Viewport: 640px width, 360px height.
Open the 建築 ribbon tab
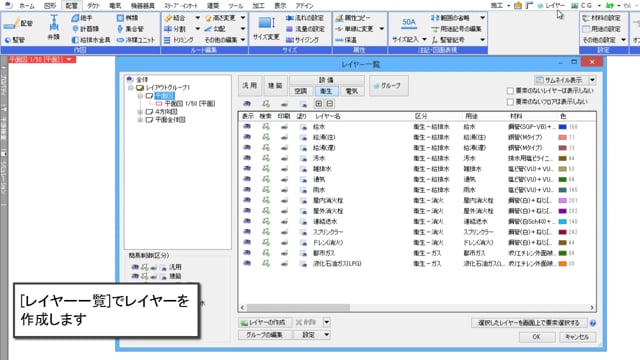[x=213, y=6]
